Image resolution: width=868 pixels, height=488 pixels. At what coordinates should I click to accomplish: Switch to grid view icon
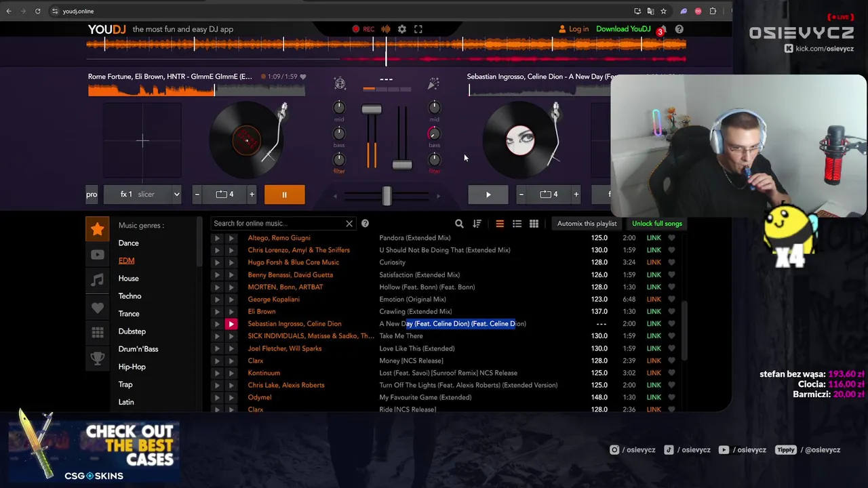(x=534, y=224)
